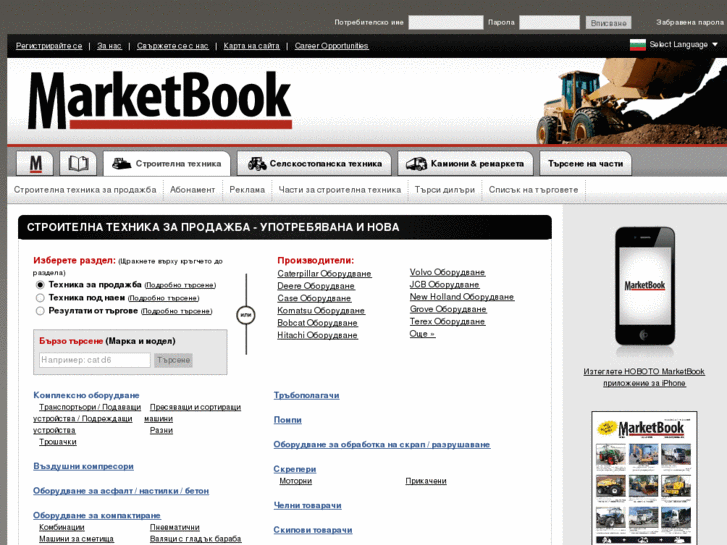Open advanced search link beside Техника за продажба
Screen dimensions: 727x545
180,285
